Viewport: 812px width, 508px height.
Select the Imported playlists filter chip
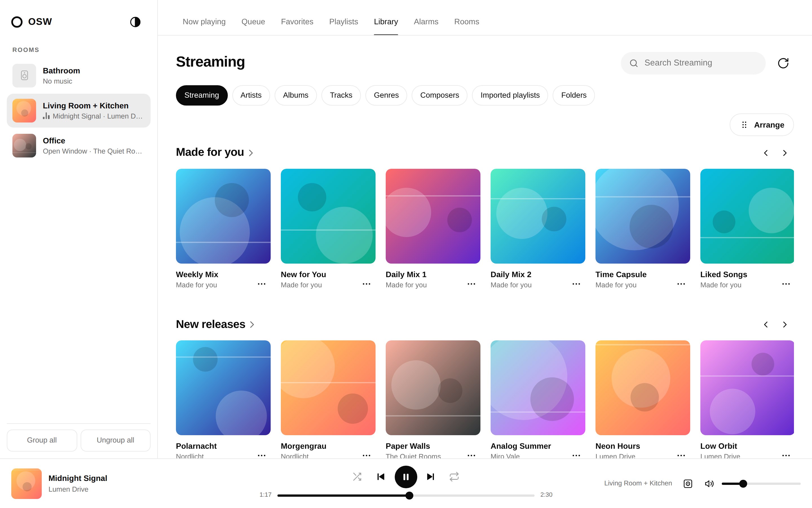click(x=510, y=95)
